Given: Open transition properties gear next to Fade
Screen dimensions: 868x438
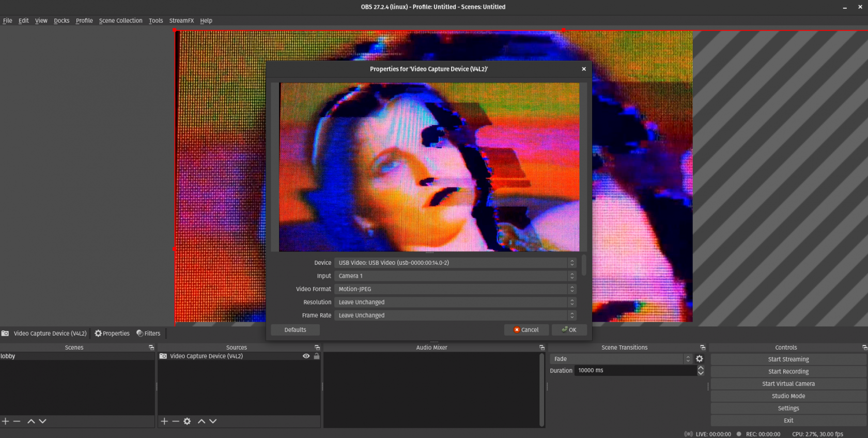Looking at the screenshot, I should (x=700, y=359).
